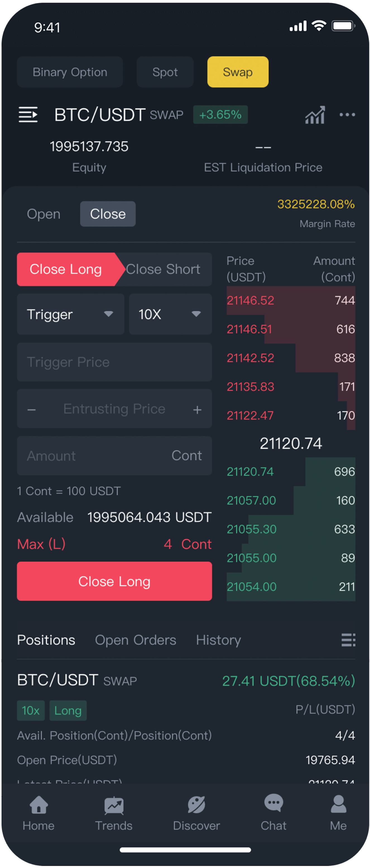Viewport: 370px width, 868px height.
Task: Toggle positions list view icon
Action: coord(348,640)
